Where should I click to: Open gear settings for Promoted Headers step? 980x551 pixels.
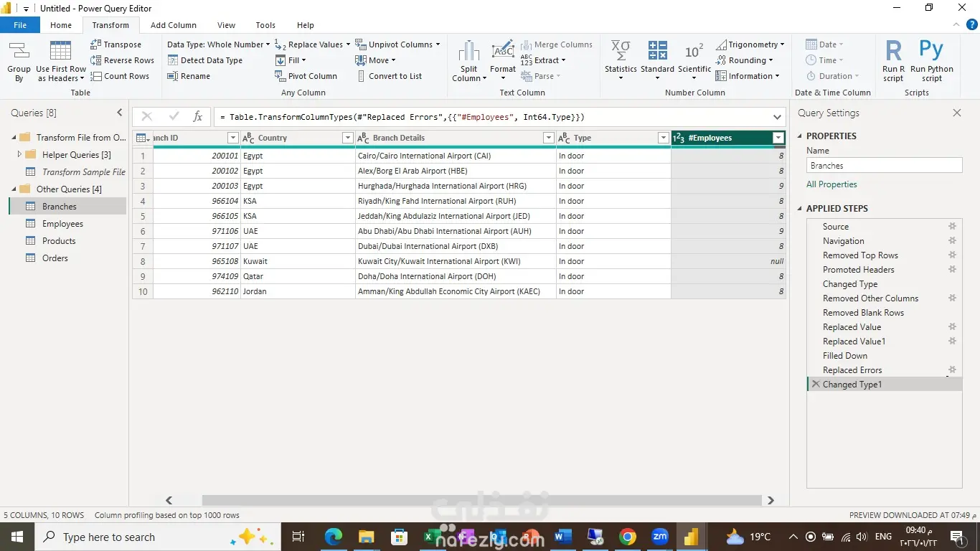point(953,269)
